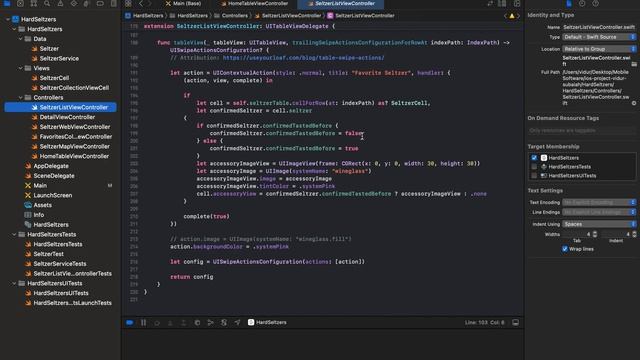Toggle the Wrap lines checkbox
640x360 pixels.
click(x=565, y=249)
